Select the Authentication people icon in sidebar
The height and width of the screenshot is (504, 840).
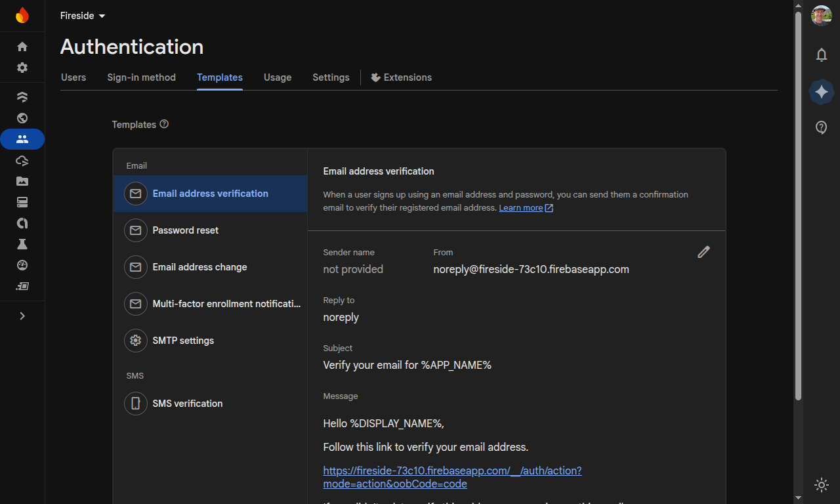click(x=22, y=139)
